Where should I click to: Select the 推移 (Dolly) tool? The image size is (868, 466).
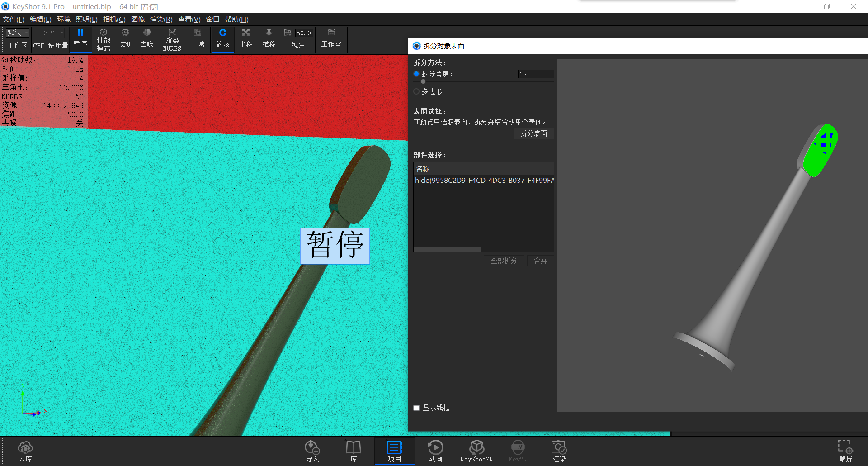tap(269, 39)
